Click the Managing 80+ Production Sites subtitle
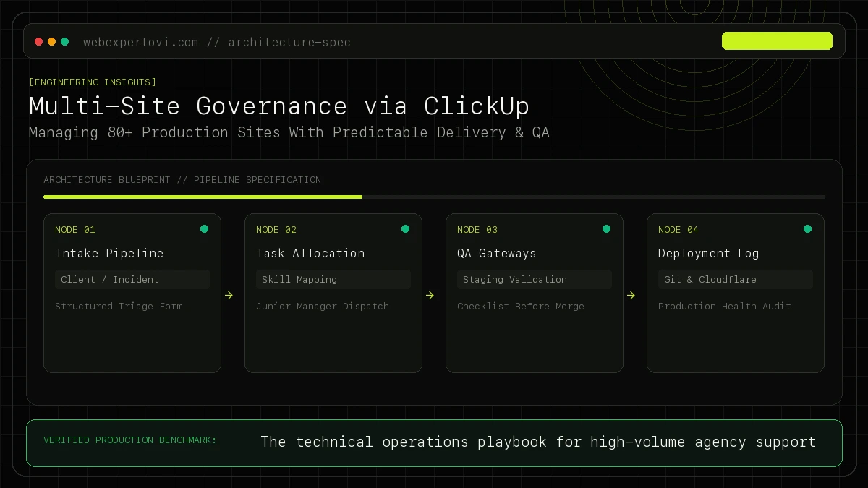Image resolution: width=868 pixels, height=488 pixels. [289, 132]
